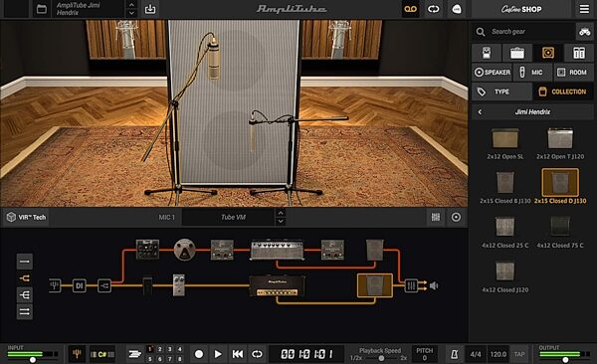597x364 pixels.
Task: Select the DI block in the signal chain
Action: [80, 285]
